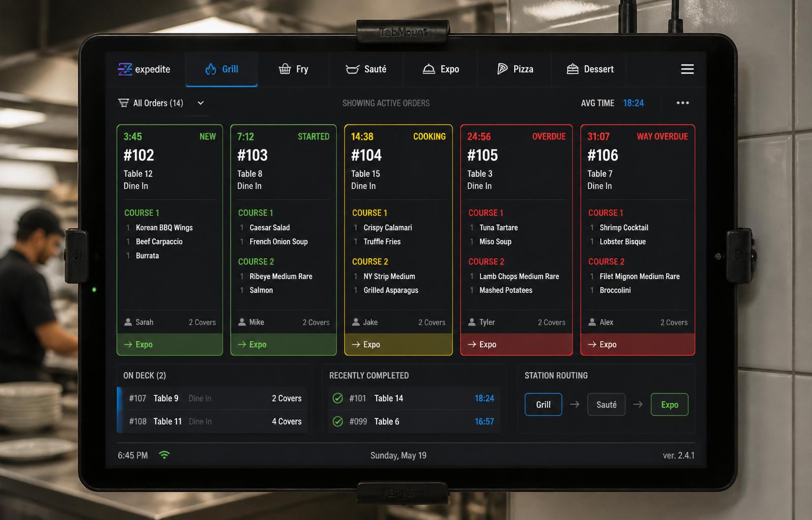
Task: Click the Korean BBQ Wings item
Action: [x=164, y=227]
